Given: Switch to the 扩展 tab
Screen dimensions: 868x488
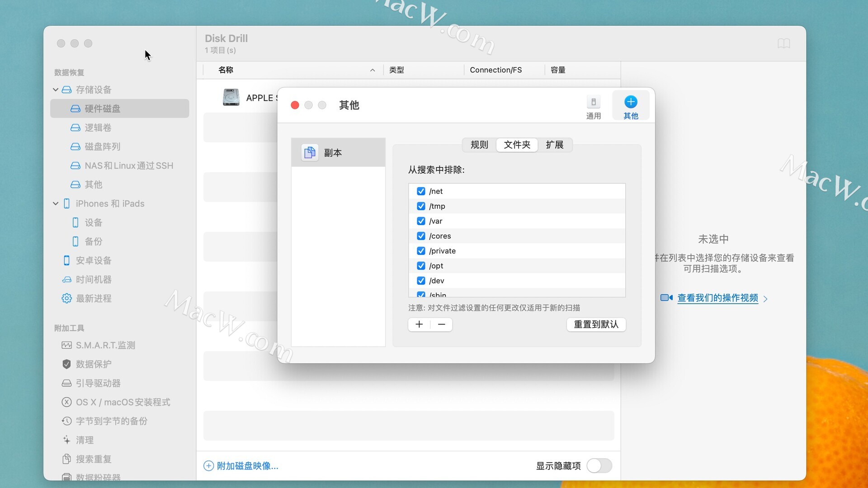Looking at the screenshot, I should [x=555, y=145].
